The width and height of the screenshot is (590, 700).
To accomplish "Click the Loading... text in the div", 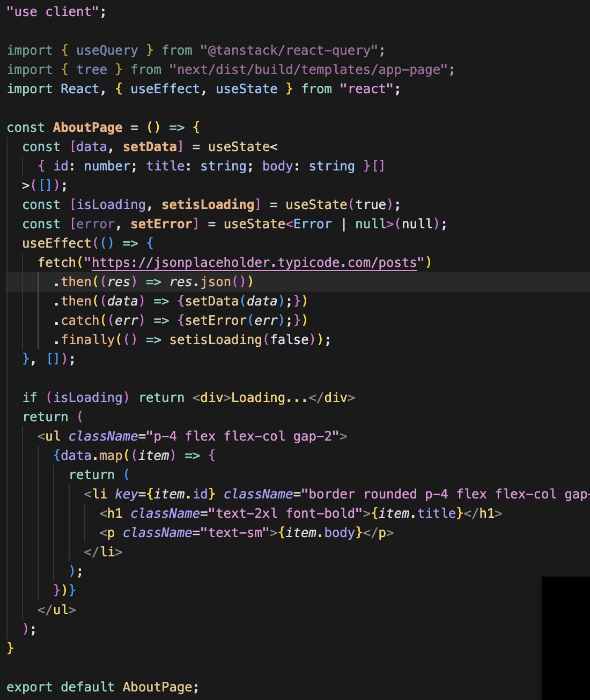I will 270,397.
